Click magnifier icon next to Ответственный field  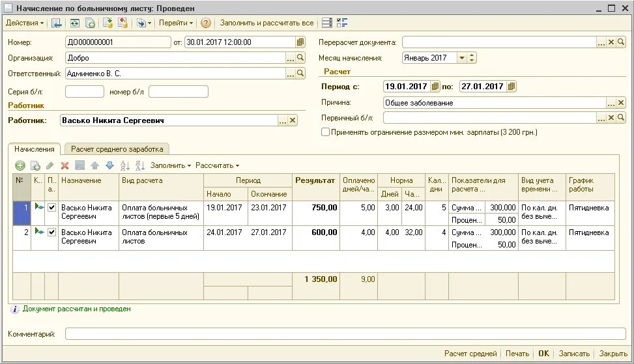(300, 73)
